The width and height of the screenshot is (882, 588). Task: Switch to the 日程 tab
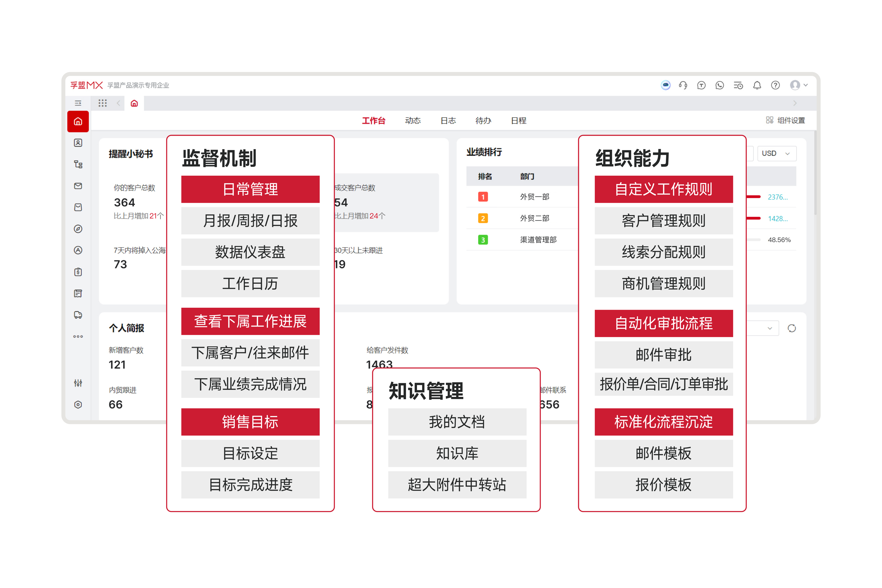tap(518, 120)
